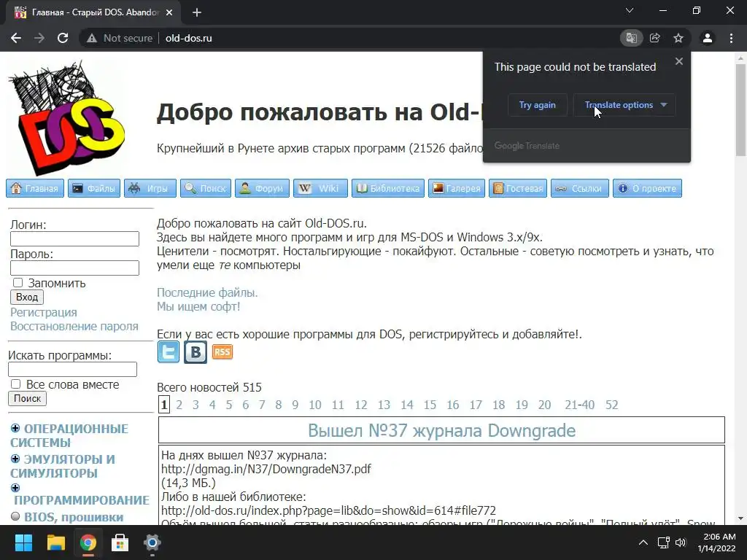Open the Восстановление пароля link
The image size is (747, 560).
pos(74,326)
